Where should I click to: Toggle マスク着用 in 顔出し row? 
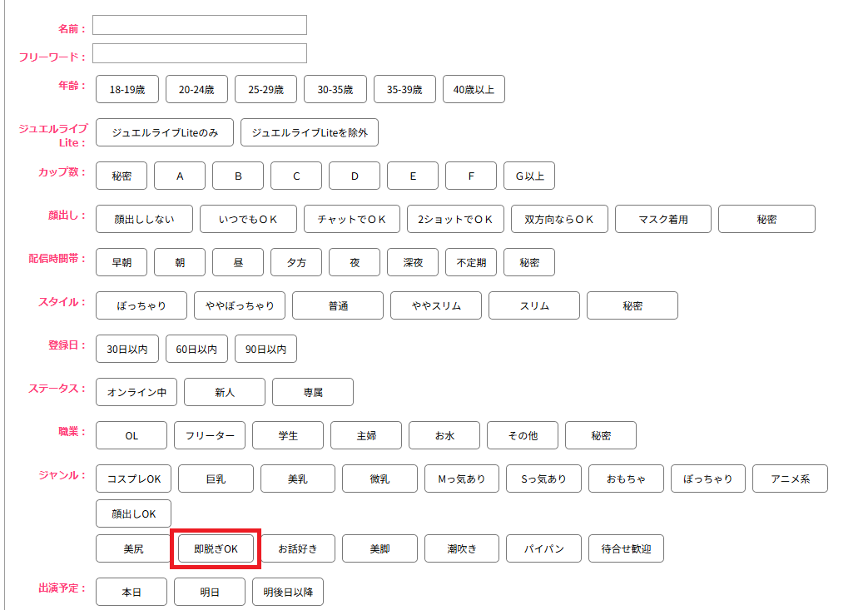[662, 219]
